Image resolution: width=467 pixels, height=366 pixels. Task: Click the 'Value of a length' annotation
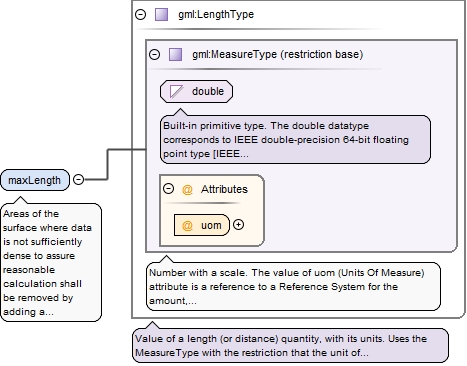[291, 346]
